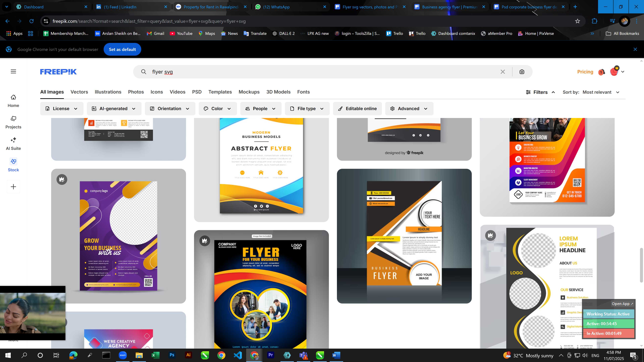Expand the Orientation filter dropdown
The width and height of the screenshot is (644, 362).
click(x=170, y=109)
